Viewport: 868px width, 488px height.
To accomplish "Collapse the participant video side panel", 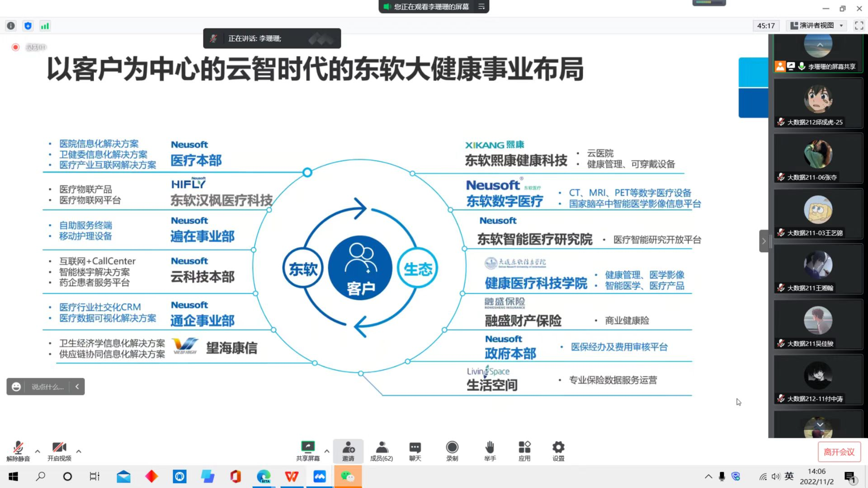I will (764, 241).
